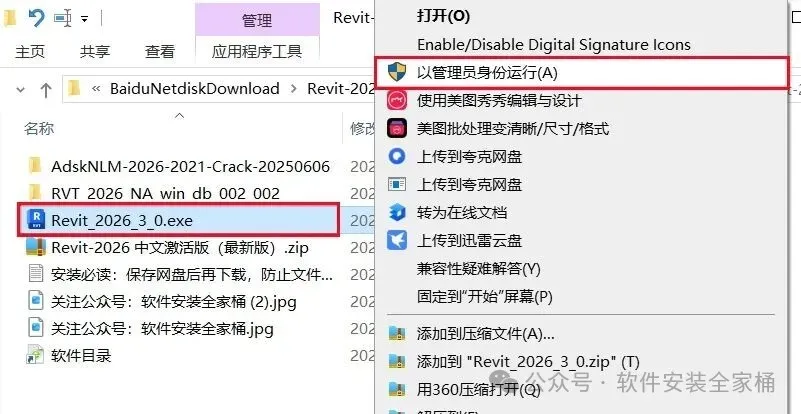Screen dimensions: 801x414
Task: Choose convert to online document option
Action: 462,212
